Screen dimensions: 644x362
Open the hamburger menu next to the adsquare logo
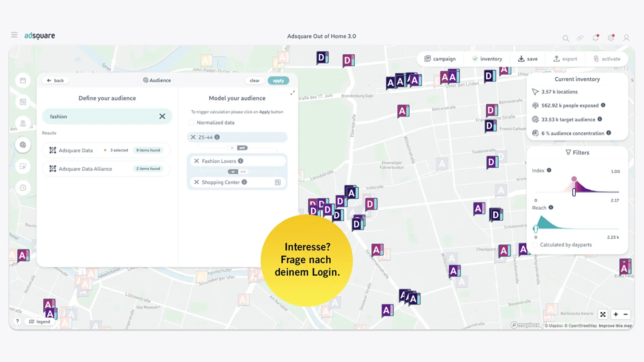(x=14, y=35)
